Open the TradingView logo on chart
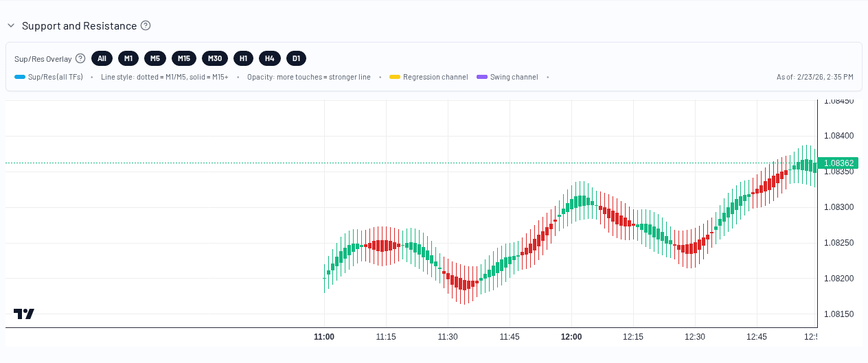The image size is (868, 363). point(24,314)
